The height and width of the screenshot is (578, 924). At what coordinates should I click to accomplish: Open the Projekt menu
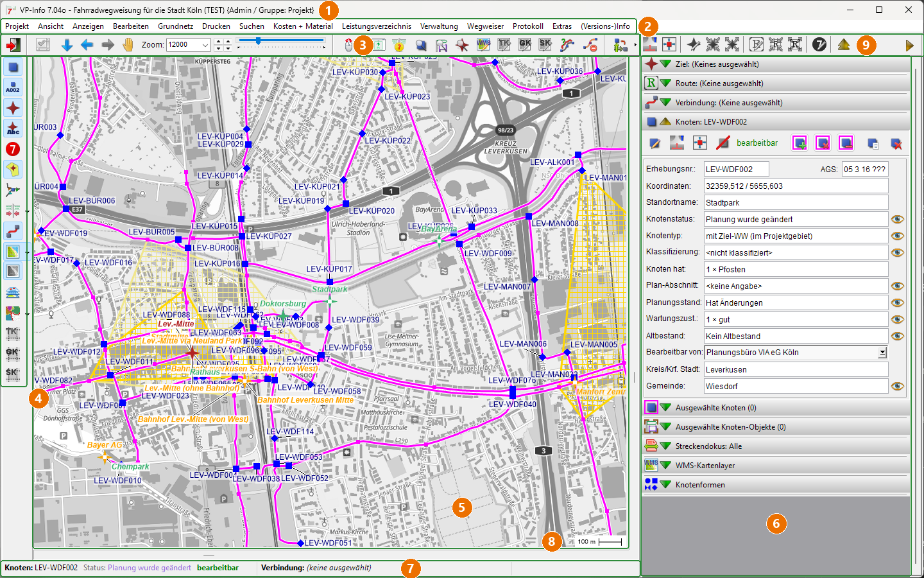(x=17, y=26)
